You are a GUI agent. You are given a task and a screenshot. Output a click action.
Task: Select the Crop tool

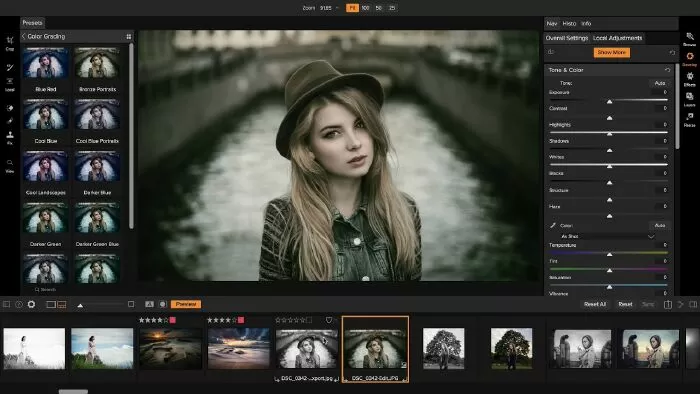[x=10, y=43]
